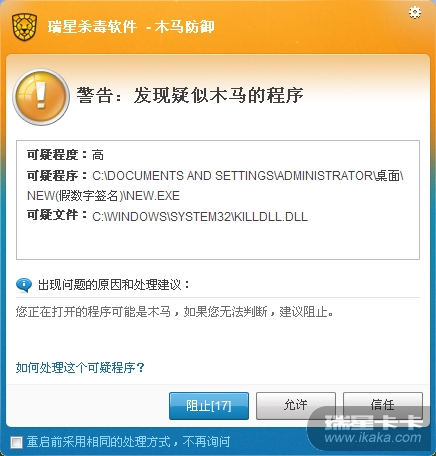Click the www.ikaka.com watermark

(373, 438)
